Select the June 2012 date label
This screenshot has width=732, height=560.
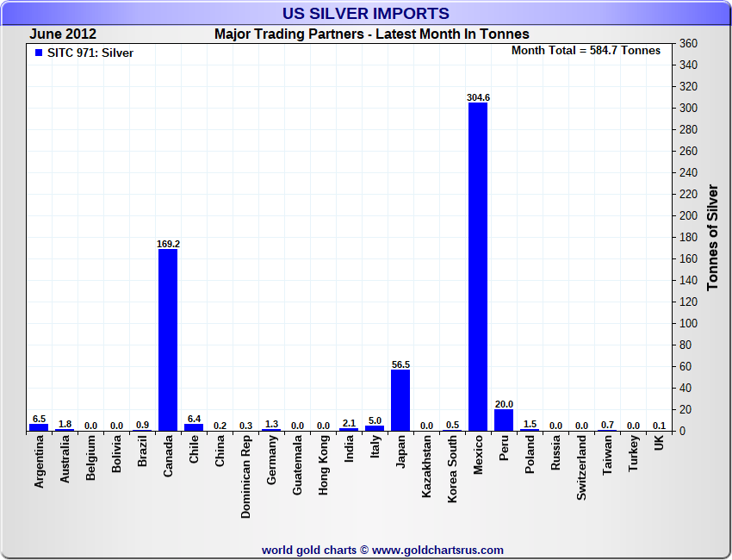63,34
